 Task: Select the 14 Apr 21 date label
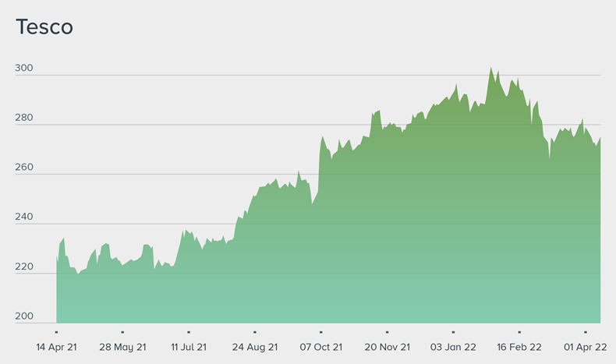point(57,347)
